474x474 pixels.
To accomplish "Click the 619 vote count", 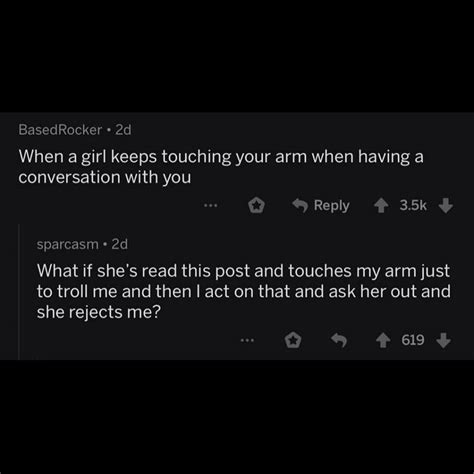I will tap(413, 340).
